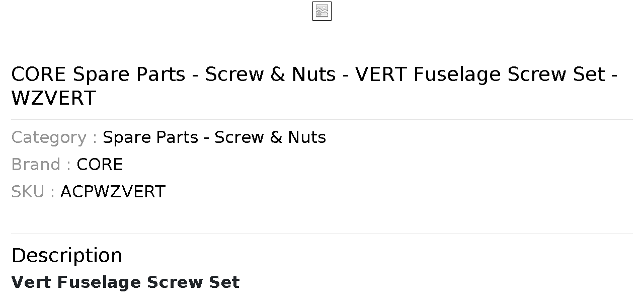Open the CORE brand link
The width and height of the screenshot is (644, 308).
coord(100,165)
